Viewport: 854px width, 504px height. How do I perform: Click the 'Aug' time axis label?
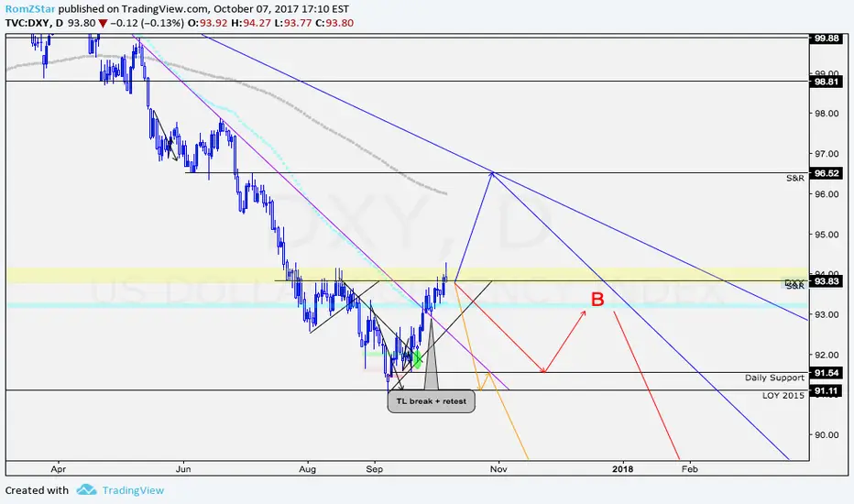(308, 469)
